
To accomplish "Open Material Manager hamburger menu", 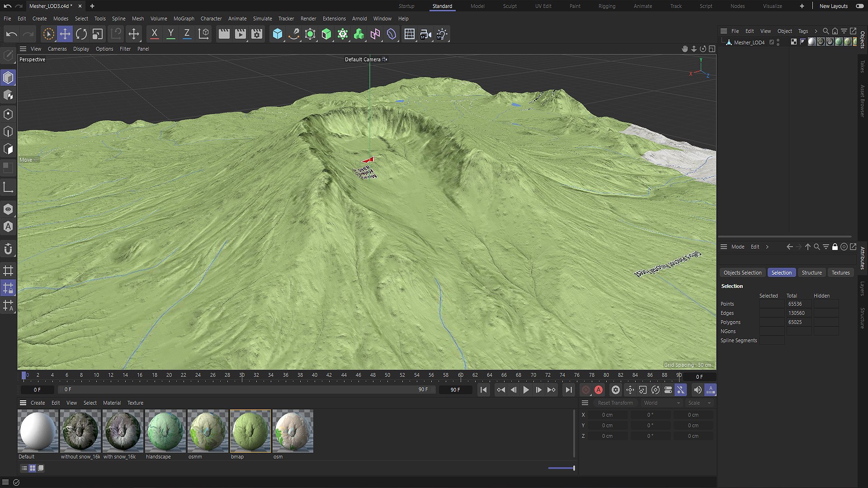I will click(x=23, y=403).
